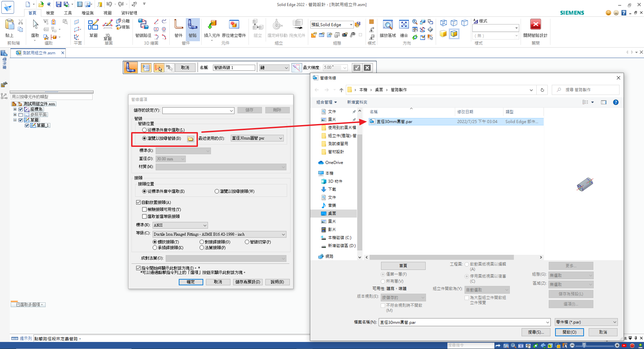644x349 pixels.
Task: Open the 資料管理 ribbon tab
Action: [129, 13]
